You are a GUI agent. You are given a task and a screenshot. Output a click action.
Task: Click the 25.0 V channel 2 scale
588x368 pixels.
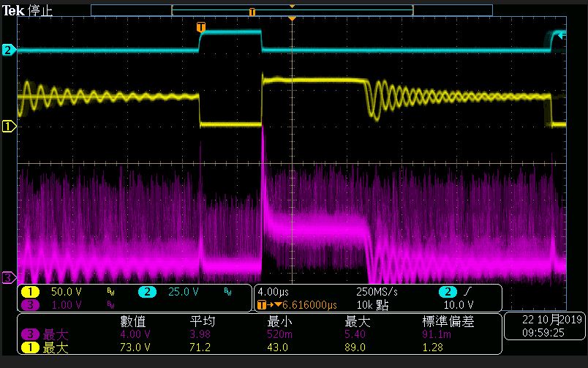tap(184, 291)
